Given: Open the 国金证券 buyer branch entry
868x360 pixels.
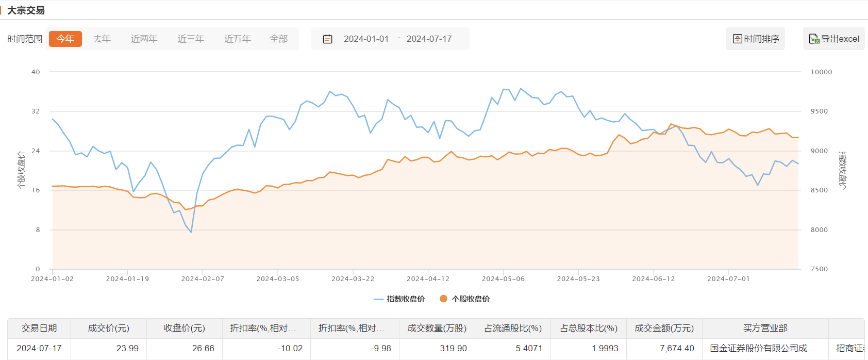Looking at the screenshot, I should coord(762,348).
